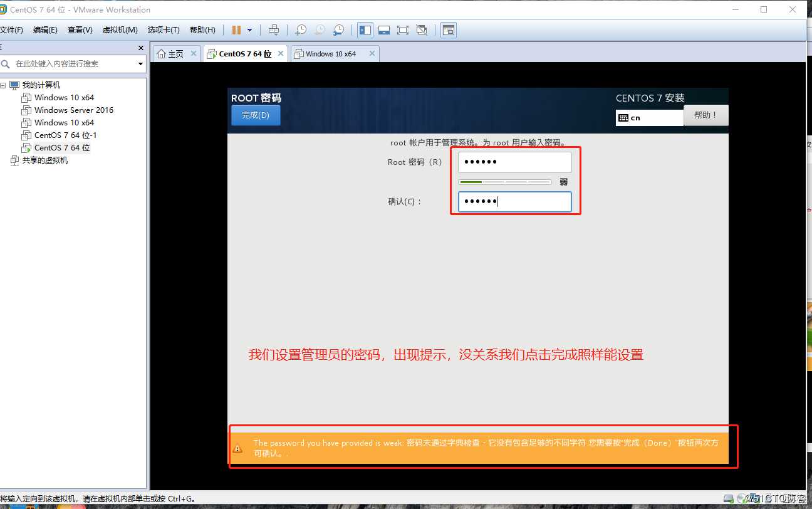Open the 文件(F) menu

[x=11, y=30]
